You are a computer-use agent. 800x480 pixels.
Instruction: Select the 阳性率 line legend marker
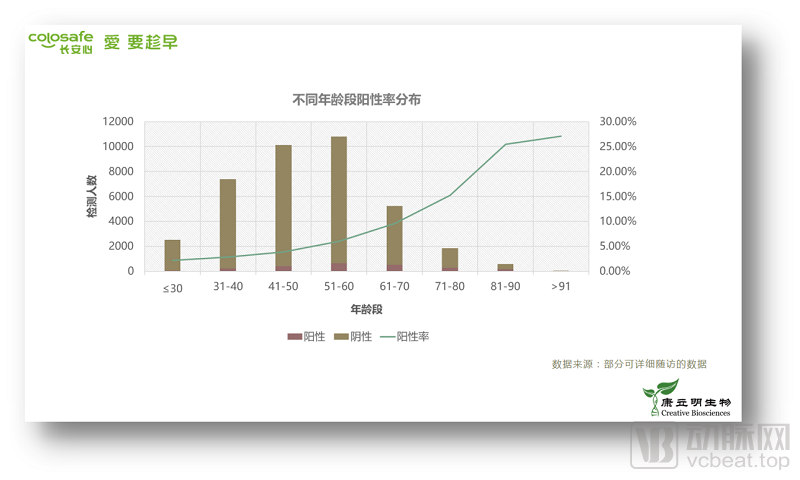point(389,337)
